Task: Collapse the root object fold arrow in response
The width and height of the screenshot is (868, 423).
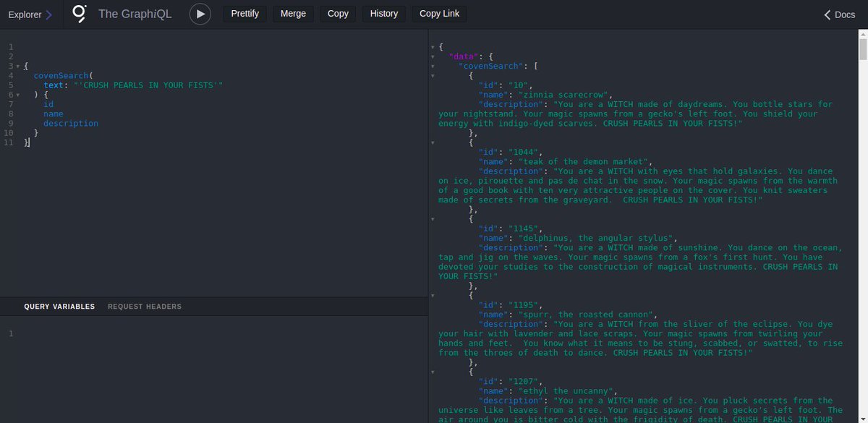Action: coord(433,47)
